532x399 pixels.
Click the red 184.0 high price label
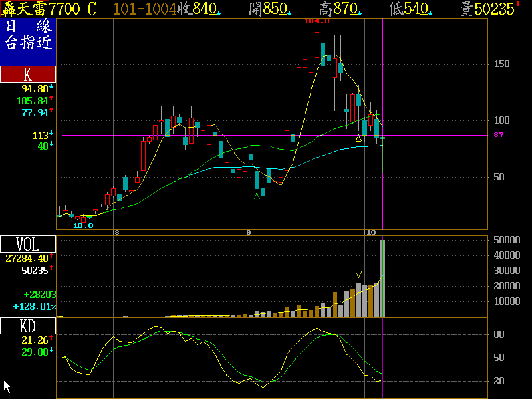[317, 21]
